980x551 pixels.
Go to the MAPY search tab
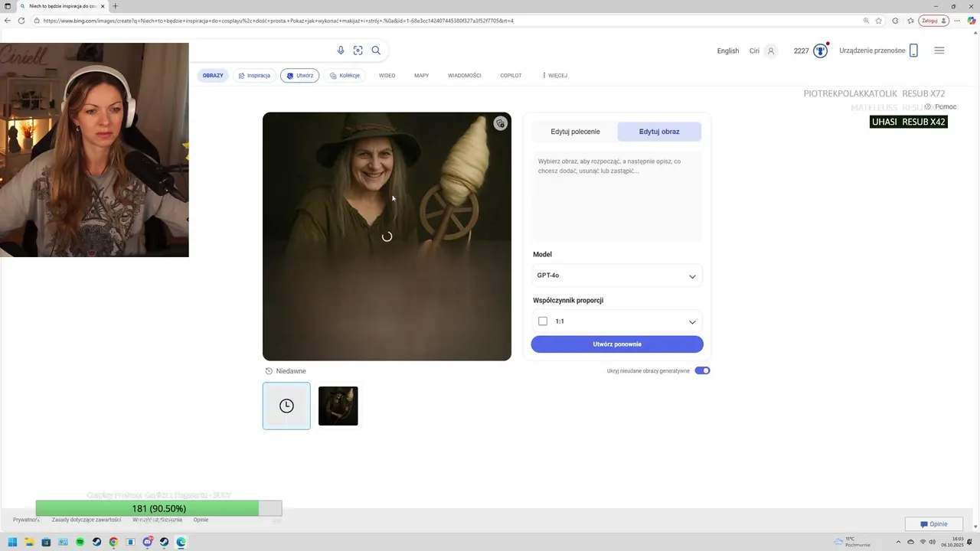click(422, 76)
